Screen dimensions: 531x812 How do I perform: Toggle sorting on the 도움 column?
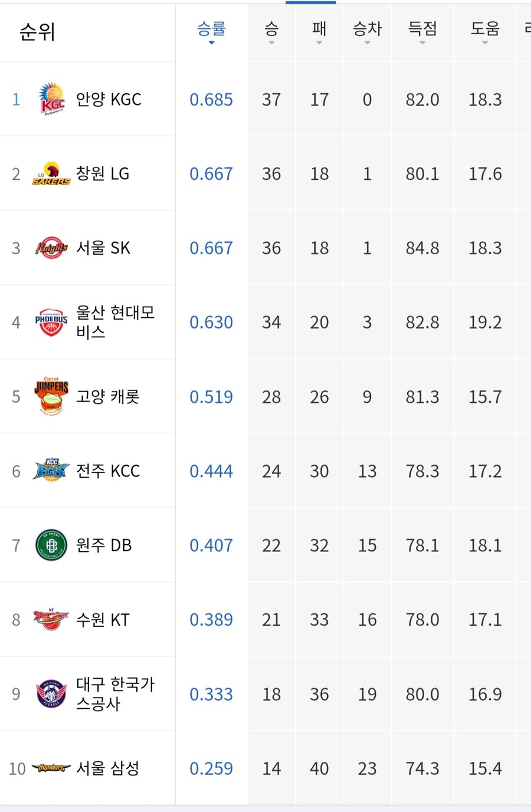(x=484, y=42)
